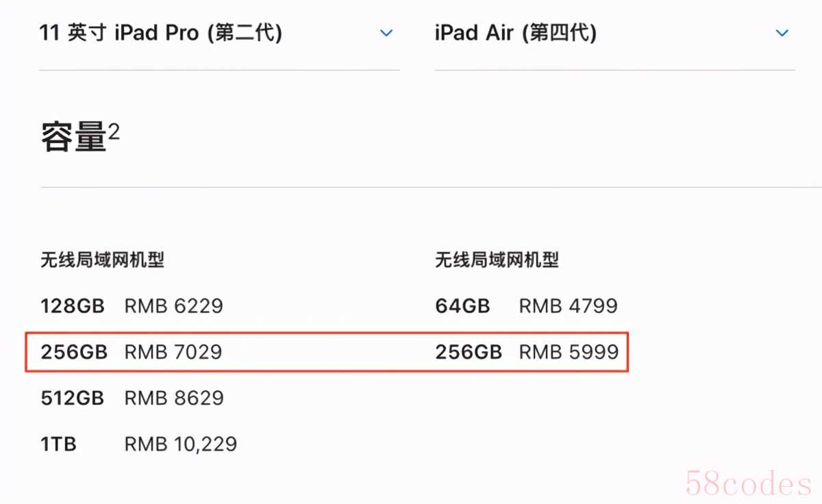This screenshot has height=504, width=822.
Task: Click the RMB 5999 iPad Air price
Action: [569, 352]
